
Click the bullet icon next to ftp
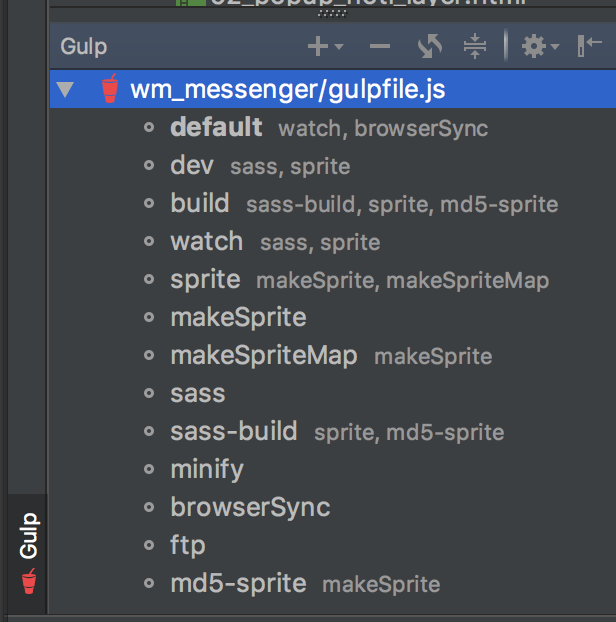tap(149, 545)
